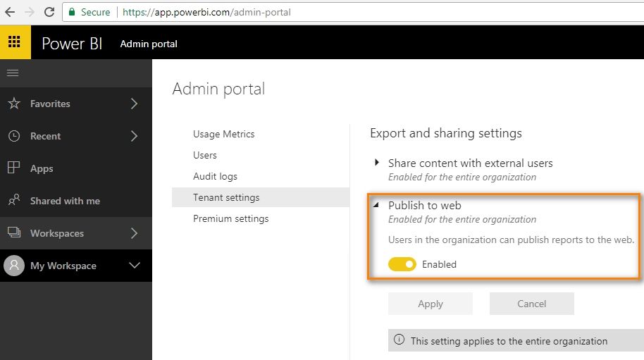This screenshot has height=360, width=644.
Task: Click the Recent clock icon
Action: pos(14,136)
